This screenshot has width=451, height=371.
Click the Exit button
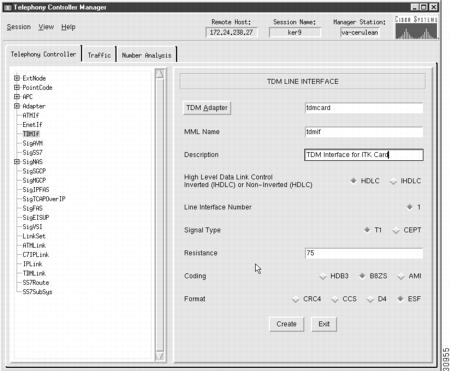click(324, 324)
